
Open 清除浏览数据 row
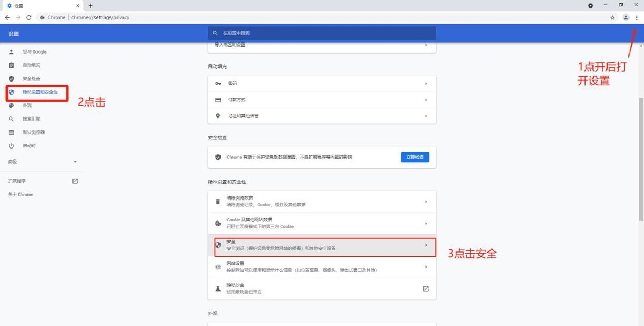322,202
